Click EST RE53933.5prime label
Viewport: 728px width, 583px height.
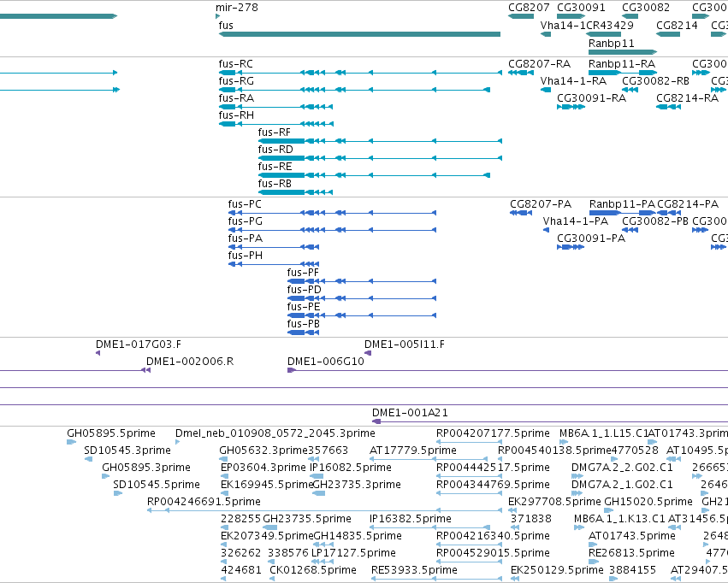414,570
